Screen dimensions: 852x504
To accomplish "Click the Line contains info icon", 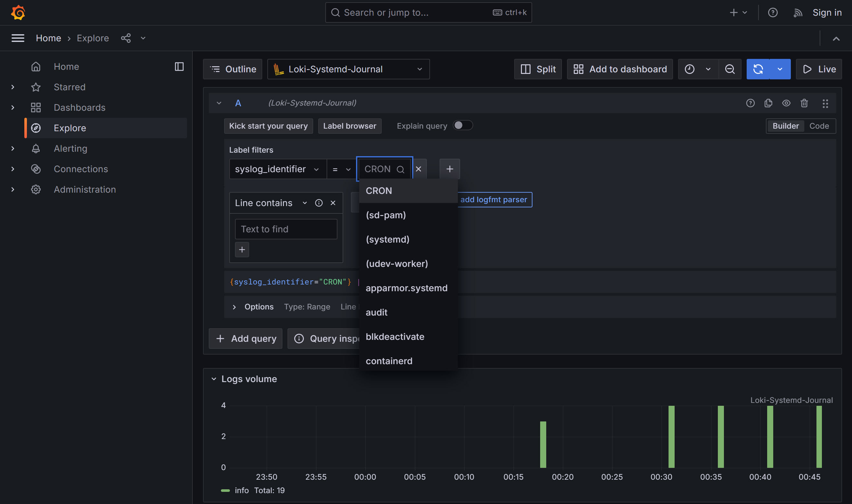I will point(319,203).
